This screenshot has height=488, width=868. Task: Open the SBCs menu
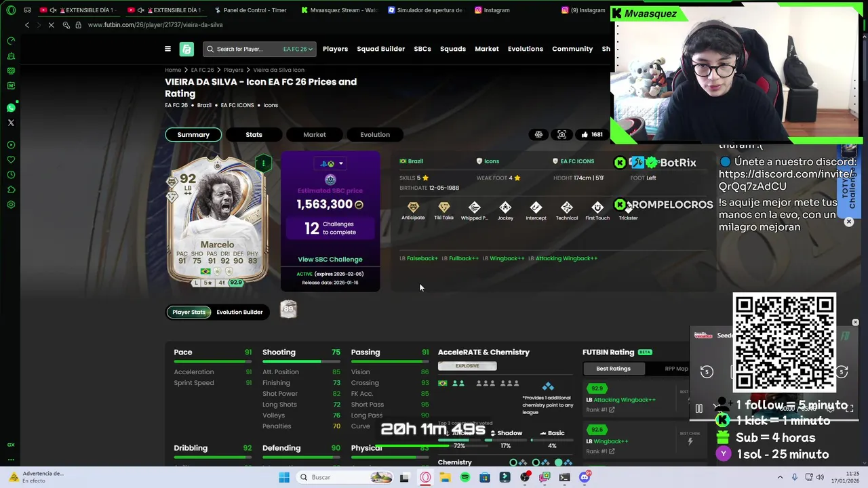[x=422, y=49]
